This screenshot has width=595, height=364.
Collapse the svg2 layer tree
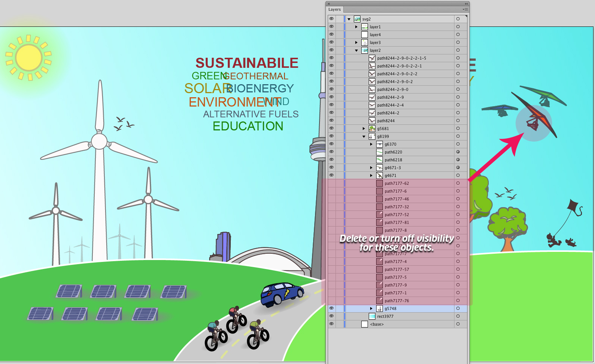[349, 19]
